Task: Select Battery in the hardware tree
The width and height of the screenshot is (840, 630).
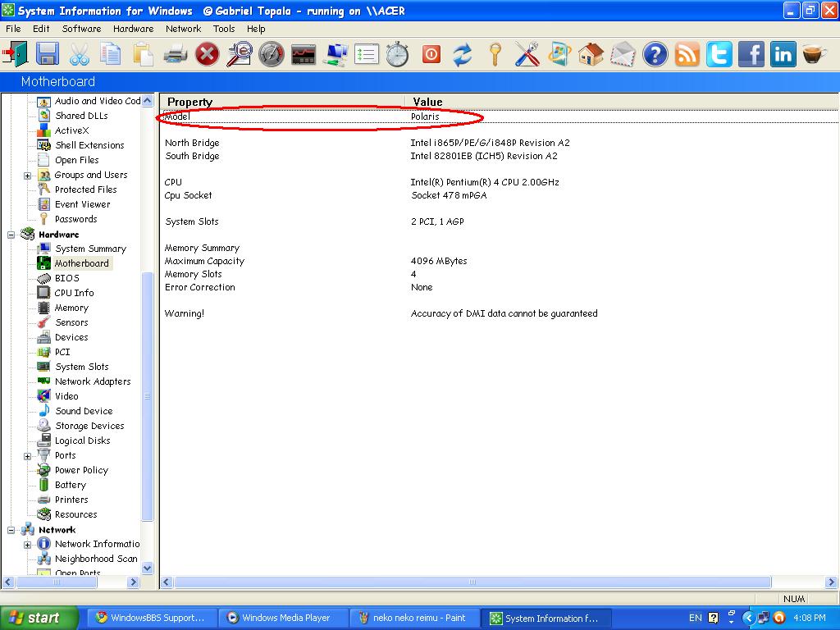Action: pos(71,485)
